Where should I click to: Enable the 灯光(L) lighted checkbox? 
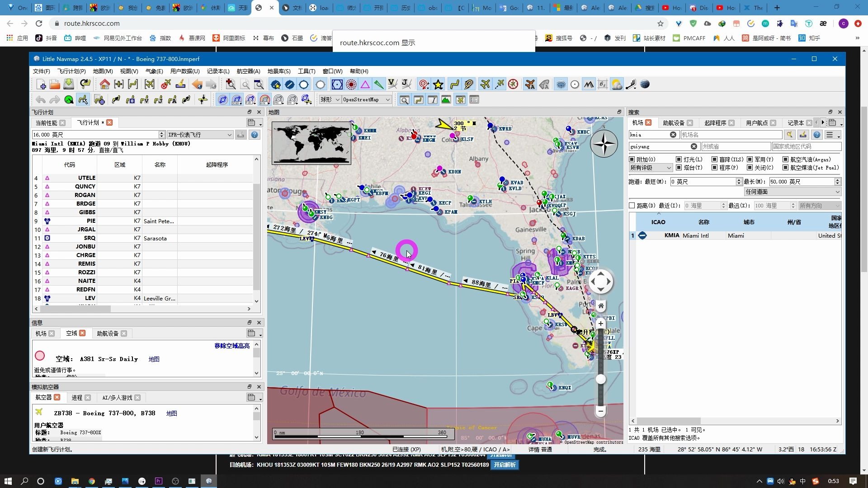coord(679,160)
